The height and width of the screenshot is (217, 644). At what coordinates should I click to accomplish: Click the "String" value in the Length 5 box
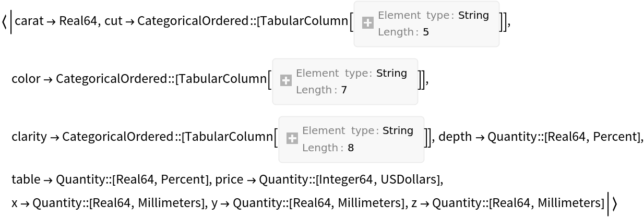(x=473, y=15)
